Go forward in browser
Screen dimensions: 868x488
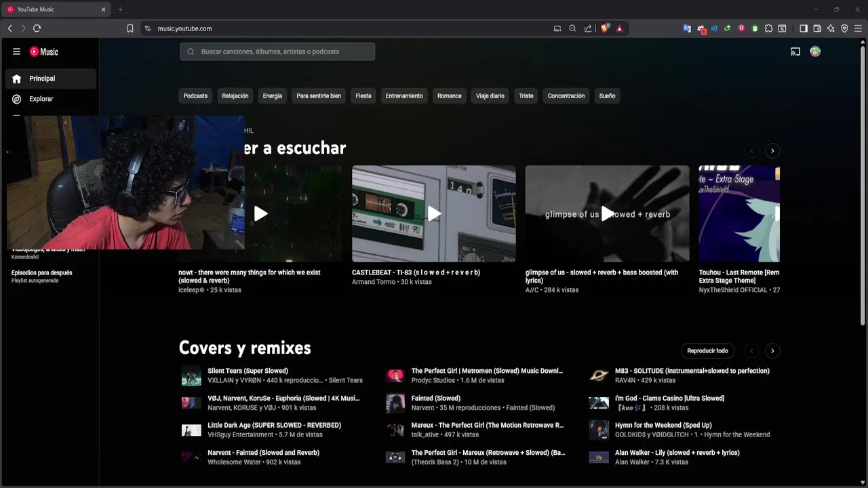(x=23, y=28)
